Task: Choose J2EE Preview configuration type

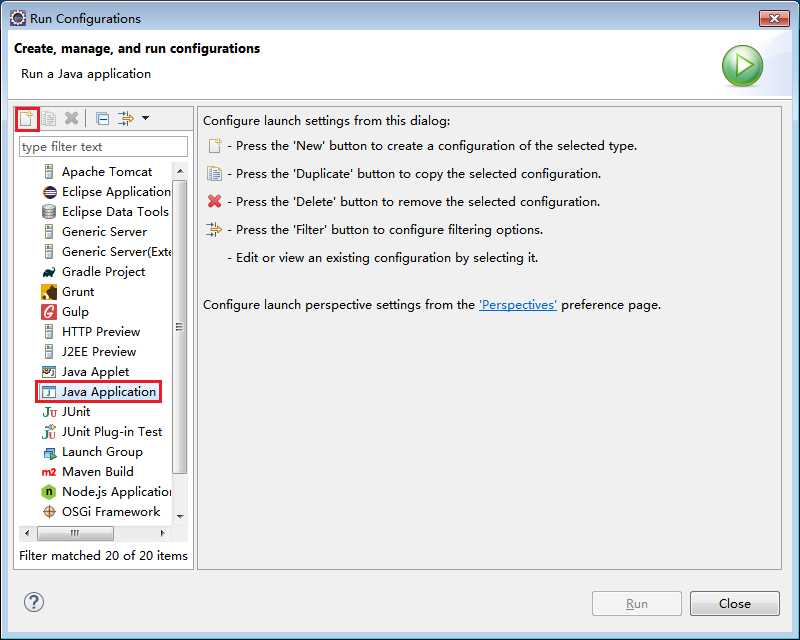Action: (x=99, y=352)
